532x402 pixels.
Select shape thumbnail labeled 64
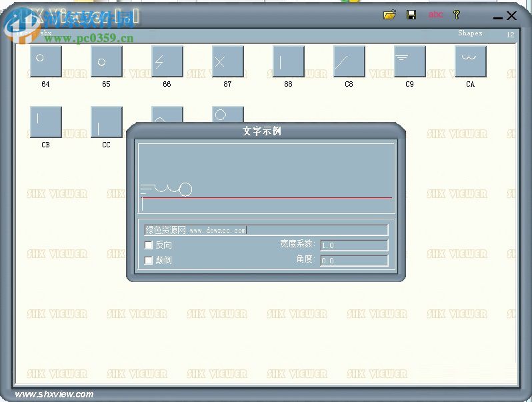(46, 61)
